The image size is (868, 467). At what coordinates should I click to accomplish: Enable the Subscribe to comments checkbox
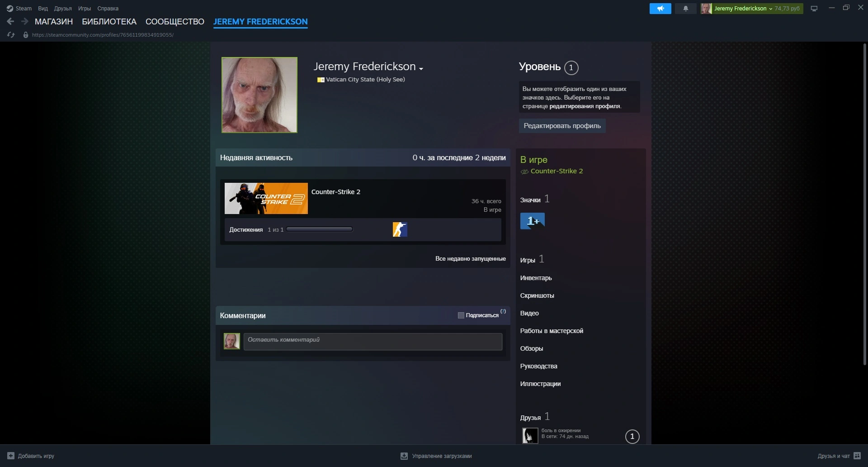461,315
